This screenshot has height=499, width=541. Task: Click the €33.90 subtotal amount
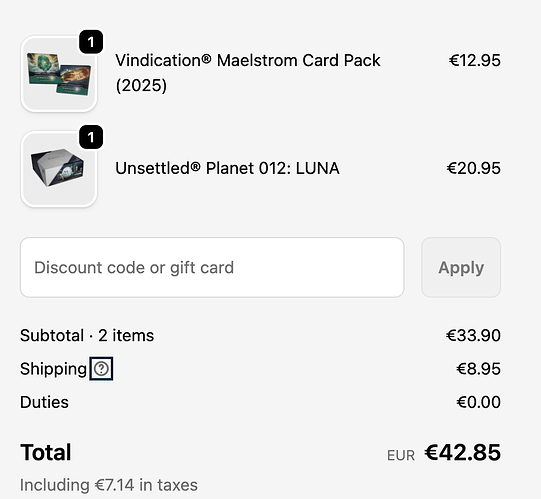(x=473, y=335)
